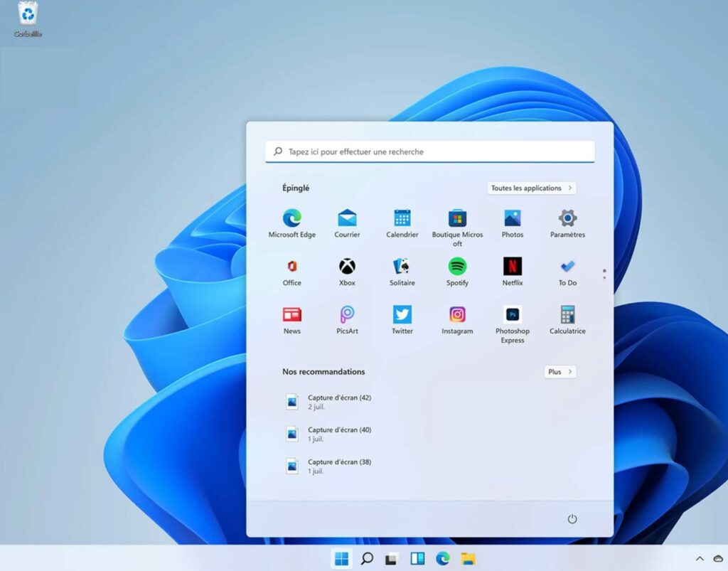Open the Instagram app
This screenshot has width=728, height=571.
(x=457, y=316)
